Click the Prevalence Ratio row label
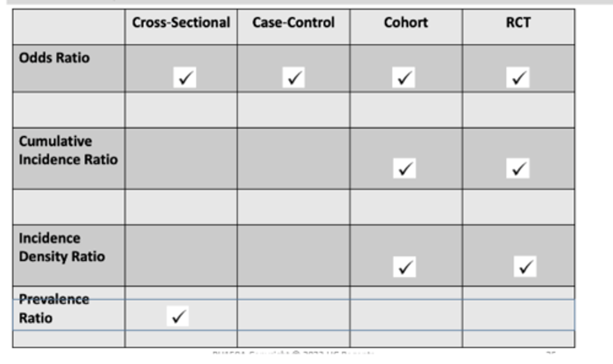Screen dimensions: 613x364 point(54,309)
